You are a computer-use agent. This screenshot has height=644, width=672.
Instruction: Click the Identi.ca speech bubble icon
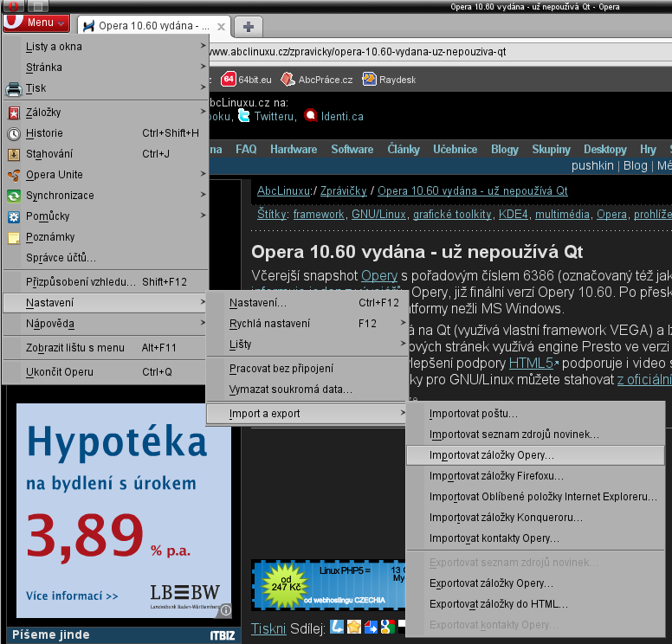[x=311, y=116]
